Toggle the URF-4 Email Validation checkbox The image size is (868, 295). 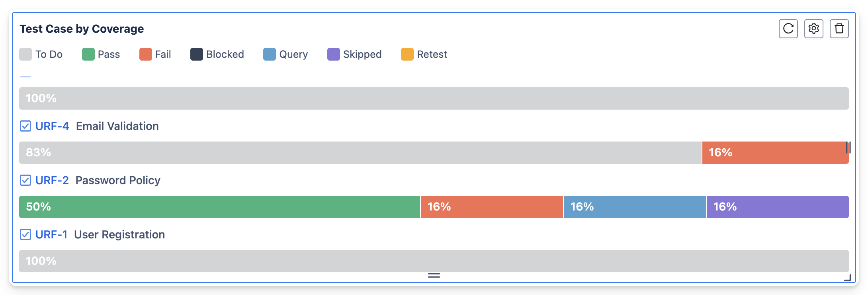coord(25,126)
